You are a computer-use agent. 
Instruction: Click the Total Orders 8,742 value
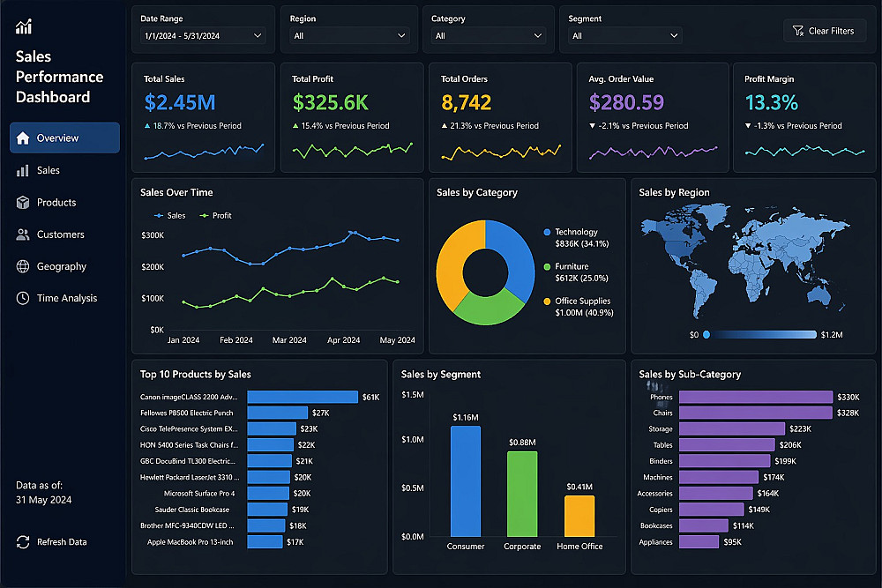(x=467, y=102)
